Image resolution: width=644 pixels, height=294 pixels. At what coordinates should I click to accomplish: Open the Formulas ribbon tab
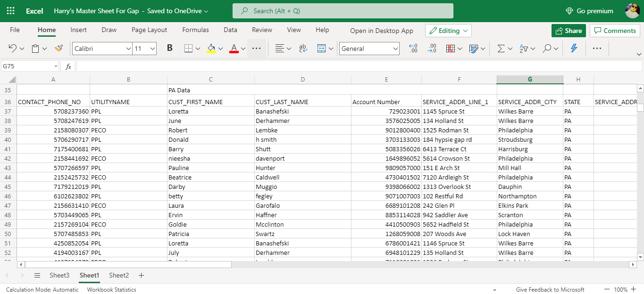click(x=195, y=30)
